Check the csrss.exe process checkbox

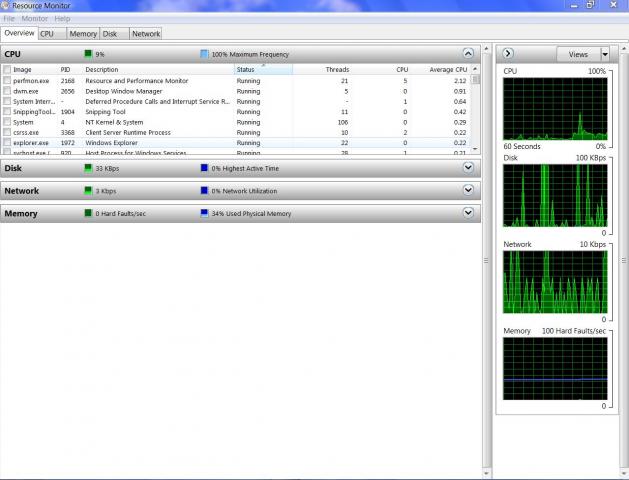pos(7,132)
